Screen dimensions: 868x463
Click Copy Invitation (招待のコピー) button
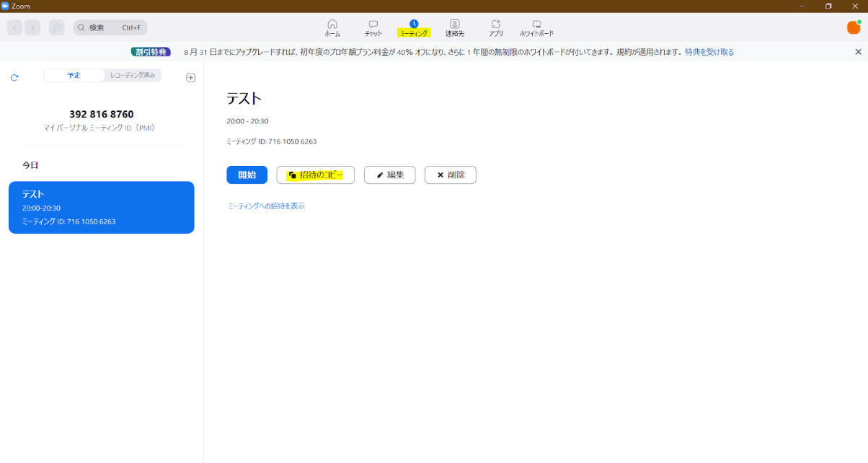click(x=316, y=175)
